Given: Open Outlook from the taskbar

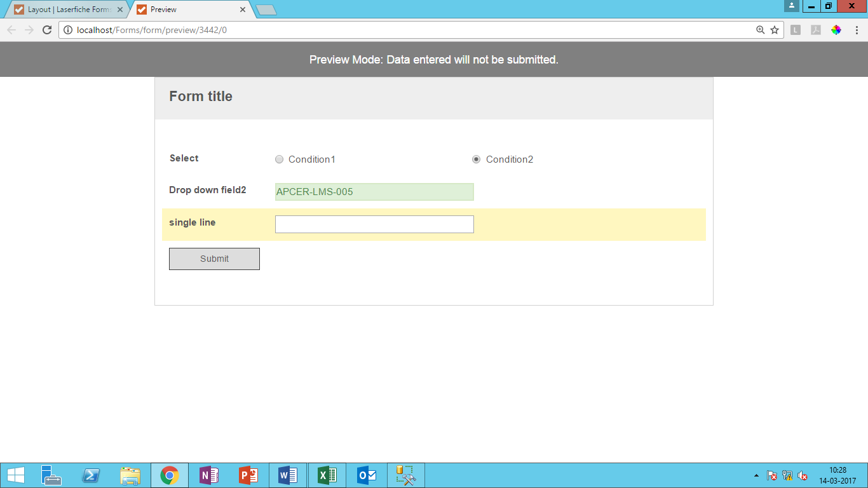Looking at the screenshot, I should coord(367,475).
